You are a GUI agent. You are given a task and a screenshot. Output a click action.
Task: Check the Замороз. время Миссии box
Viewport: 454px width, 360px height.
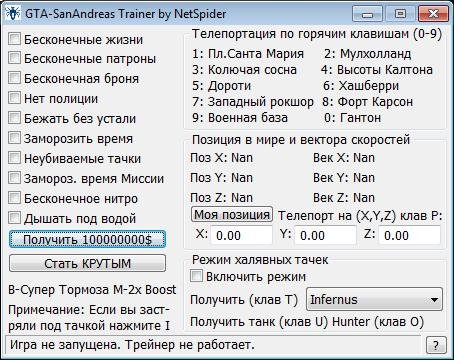coord(14,178)
